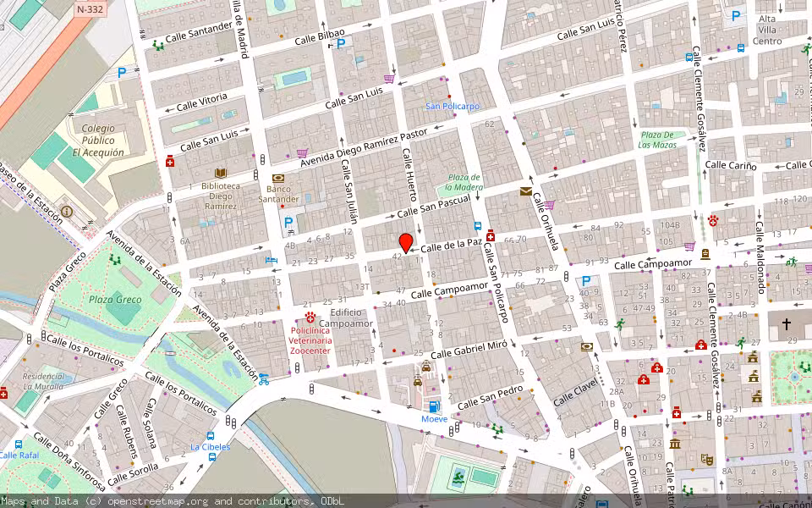The width and height of the screenshot is (812, 508).
Task: Select the bus icon above La Cibeles
Action: [x=211, y=436]
